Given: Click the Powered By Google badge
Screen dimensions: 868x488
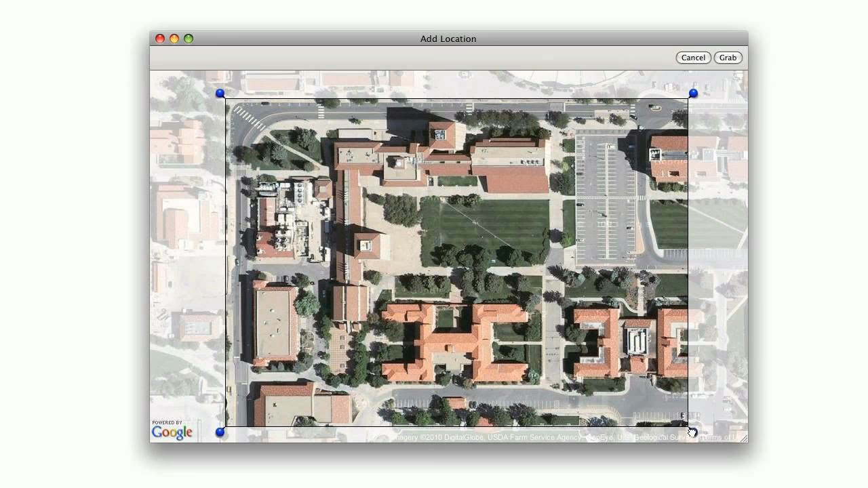Looking at the screenshot, I should point(172,429).
